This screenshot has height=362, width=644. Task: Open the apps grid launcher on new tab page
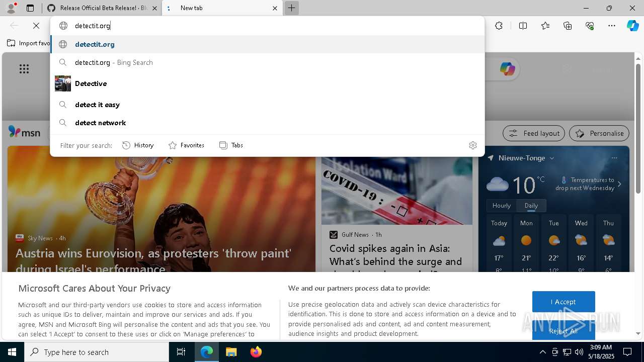(24, 69)
